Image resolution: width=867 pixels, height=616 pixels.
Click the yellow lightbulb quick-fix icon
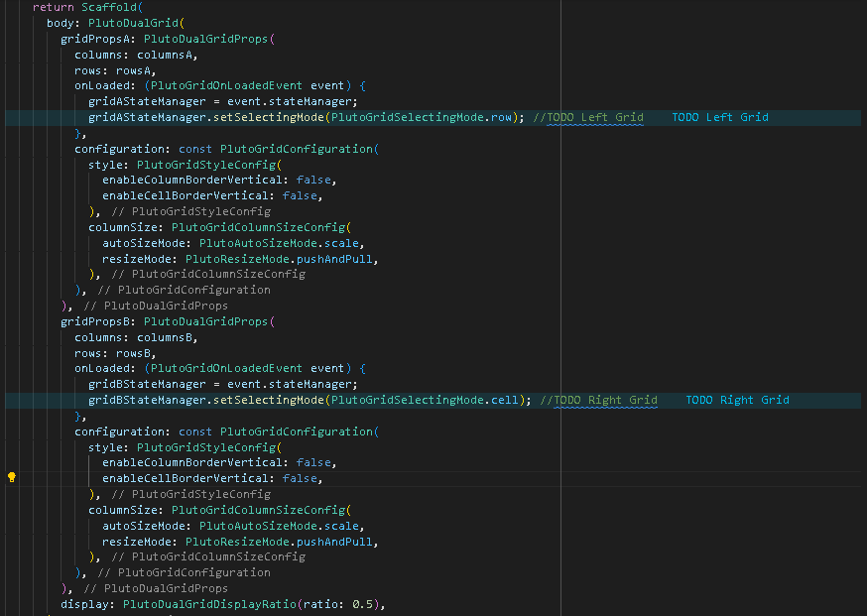tap(11, 476)
